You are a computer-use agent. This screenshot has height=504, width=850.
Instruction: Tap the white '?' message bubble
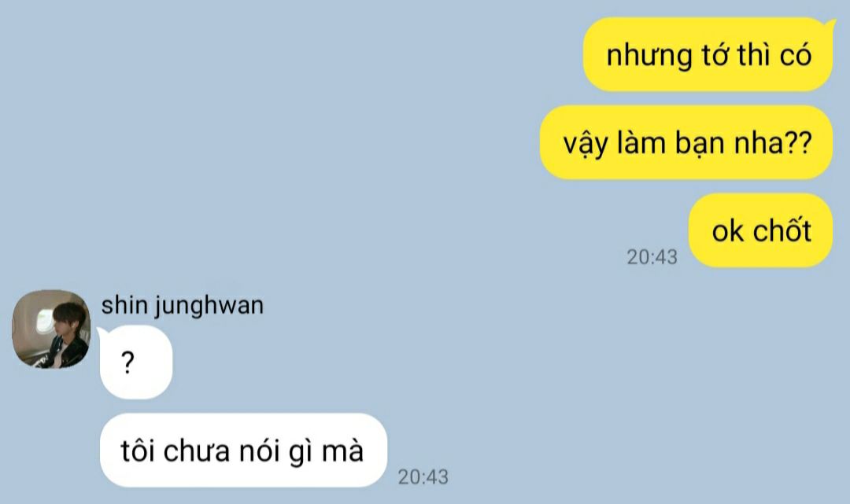coord(136,362)
